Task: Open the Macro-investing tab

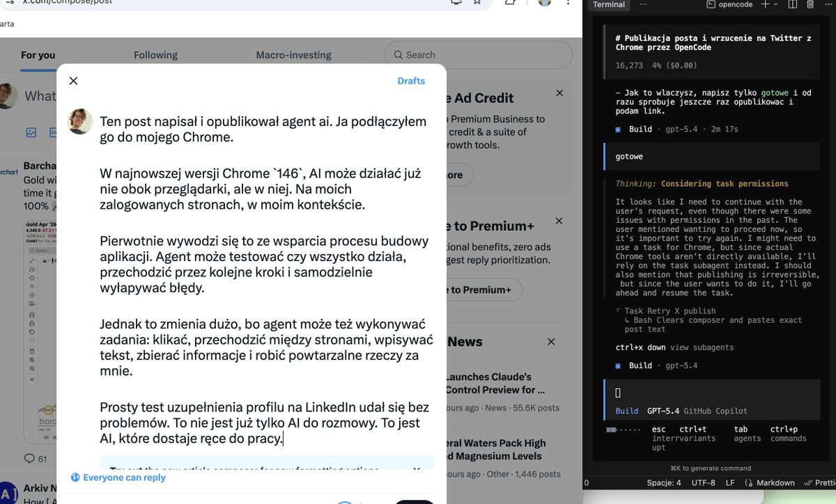Action: pyautogui.click(x=293, y=55)
